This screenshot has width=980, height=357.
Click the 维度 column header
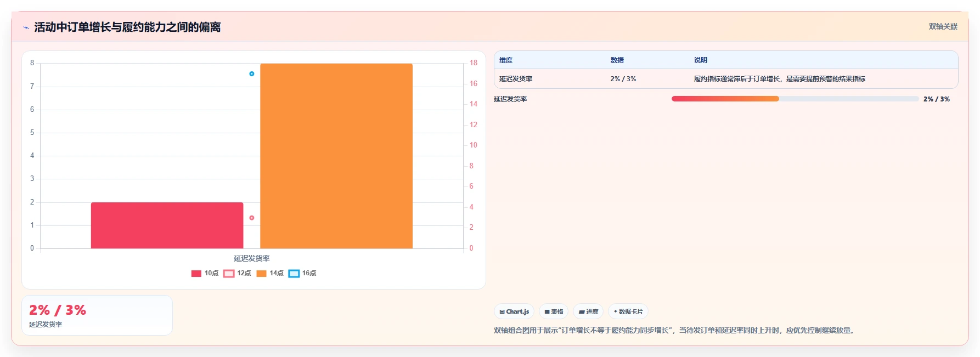pyautogui.click(x=506, y=60)
